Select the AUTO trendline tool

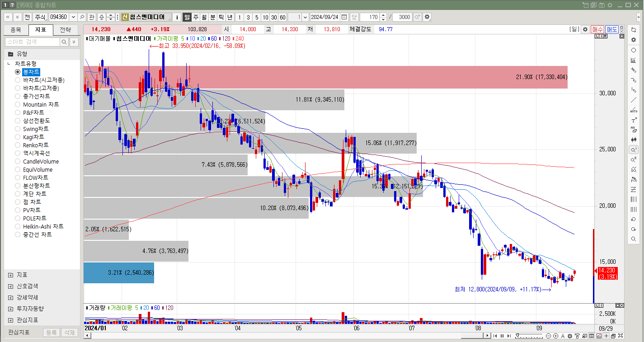(x=634, y=110)
